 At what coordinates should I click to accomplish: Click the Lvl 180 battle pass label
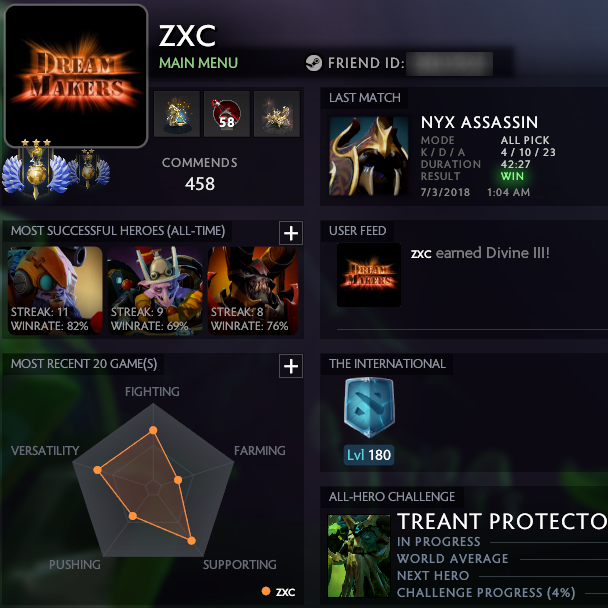(369, 455)
